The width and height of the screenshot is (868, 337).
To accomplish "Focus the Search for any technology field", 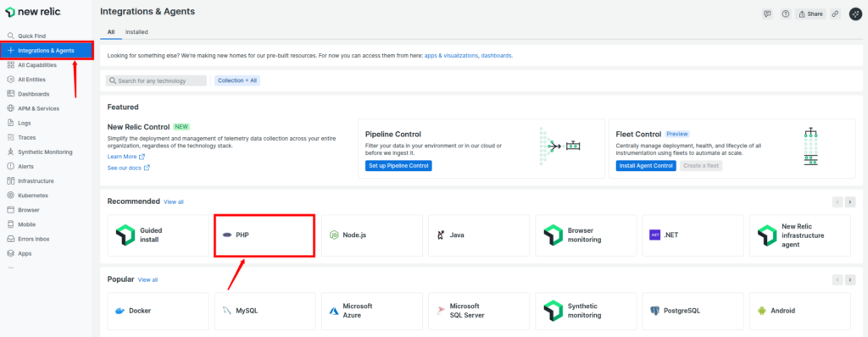I will click(156, 80).
